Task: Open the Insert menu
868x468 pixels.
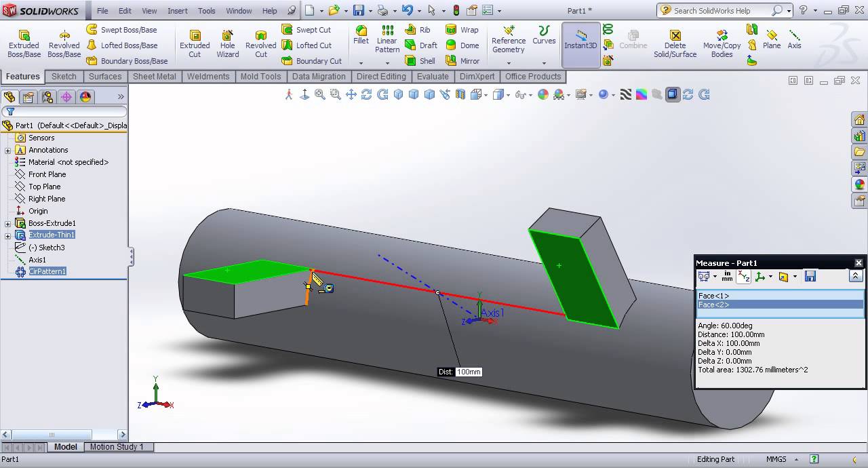Action: [x=178, y=11]
